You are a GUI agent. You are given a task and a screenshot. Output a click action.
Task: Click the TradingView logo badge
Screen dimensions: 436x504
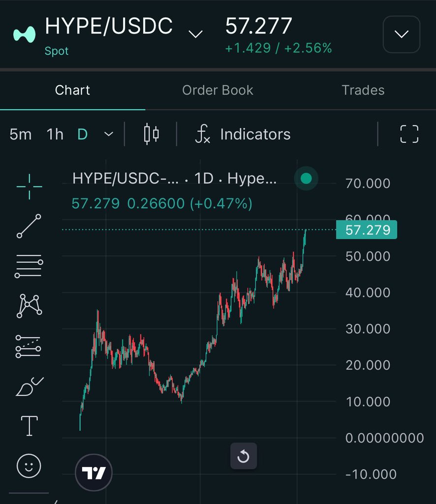coord(93,472)
